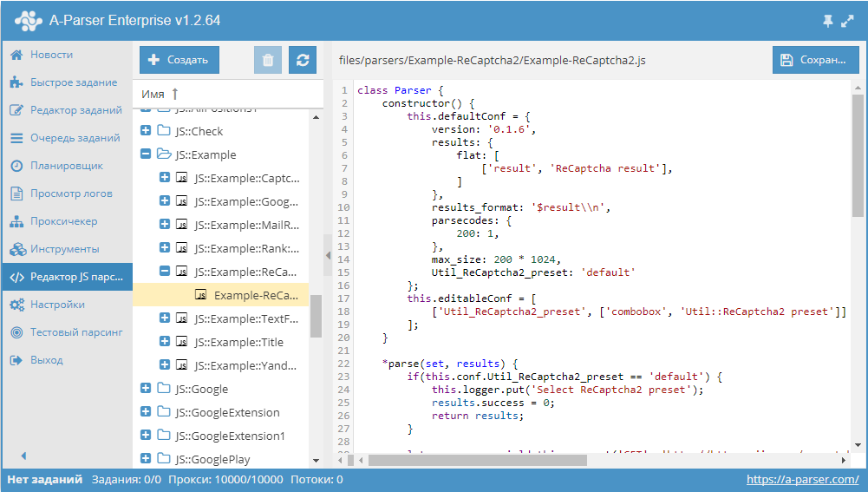Viewport: 868px width, 492px height.
Task: Collapse the JS::Example folder
Action: point(146,154)
